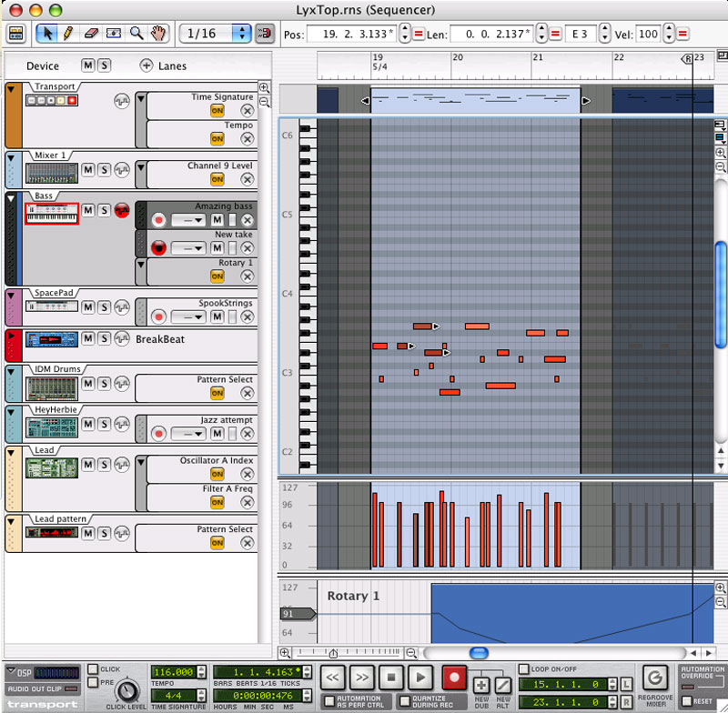The height and width of the screenshot is (713, 728).
Task: Click the ReGroove Mixer button
Action: [x=654, y=677]
